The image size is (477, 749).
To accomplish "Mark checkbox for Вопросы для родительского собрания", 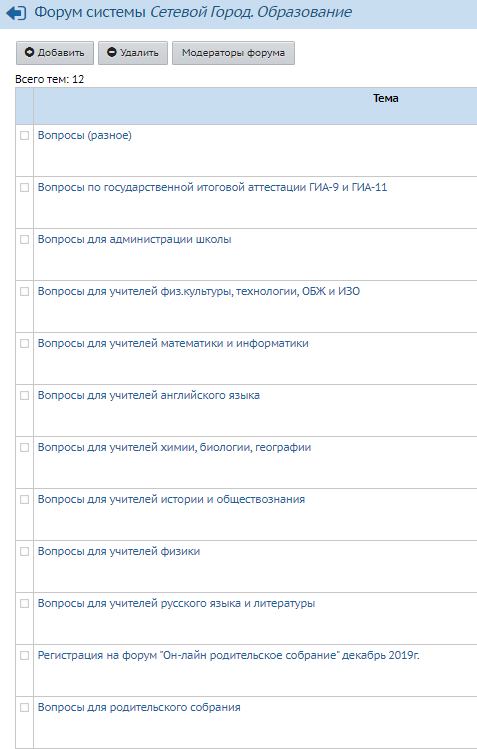I will [24, 707].
